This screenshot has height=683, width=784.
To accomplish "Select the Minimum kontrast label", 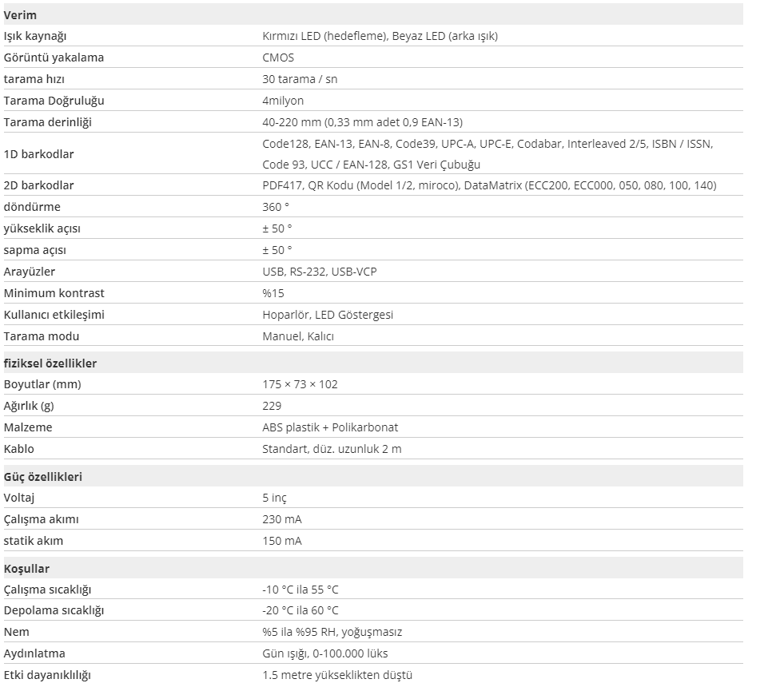I will pos(54,293).
